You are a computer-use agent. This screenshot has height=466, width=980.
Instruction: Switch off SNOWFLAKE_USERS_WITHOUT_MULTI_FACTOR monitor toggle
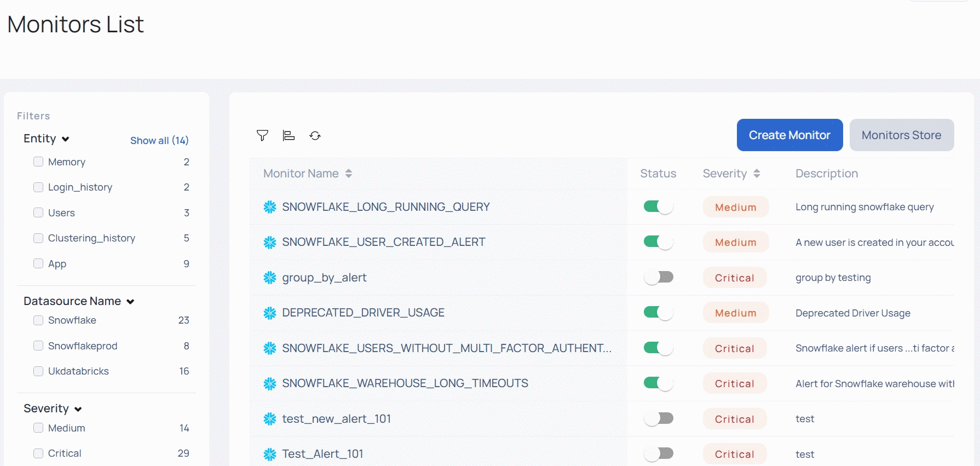click(x=659, y=348)
